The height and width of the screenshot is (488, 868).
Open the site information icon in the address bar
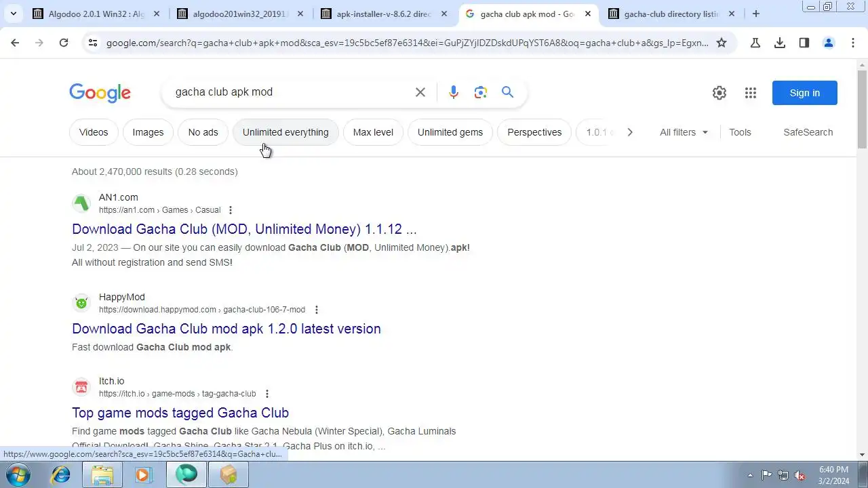click(x=93, y=43)
